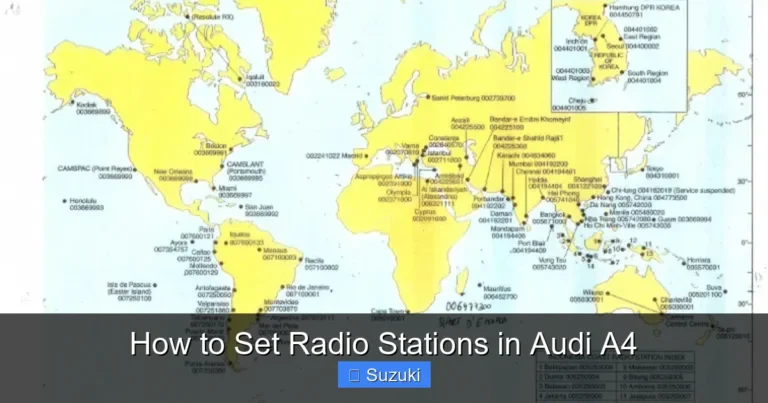Click the Inch'on station label
This screenshot has height=403, width=768.
571,45
